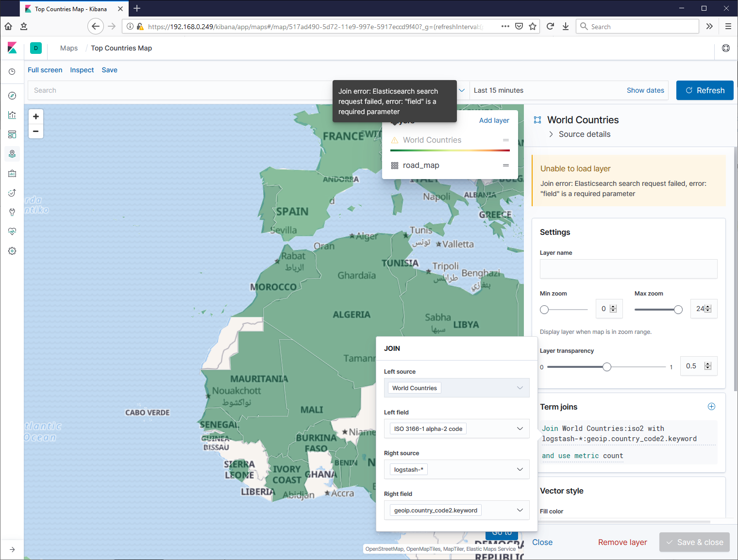The width and height of the screenshot is (738, 560).
Task: Click the road_map layer reorder handle
Action: coord(506,165)
